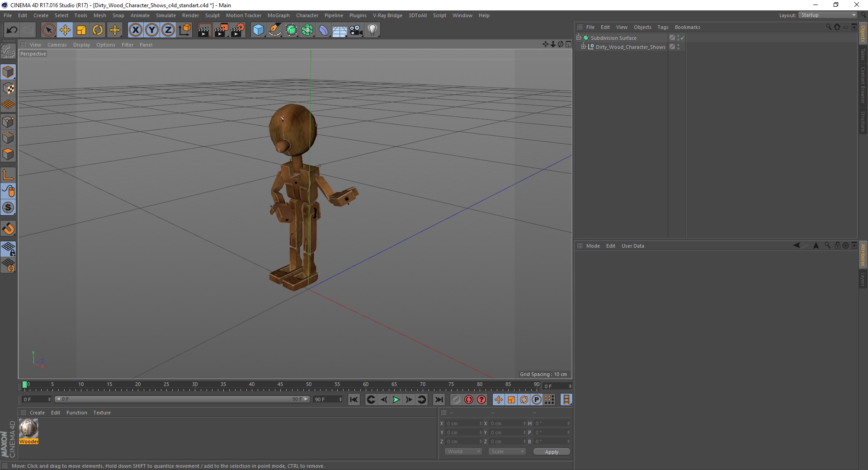This screenshot has height=470, width=868.
Task: Open the Simulate menu
Action: click(166, 15)
